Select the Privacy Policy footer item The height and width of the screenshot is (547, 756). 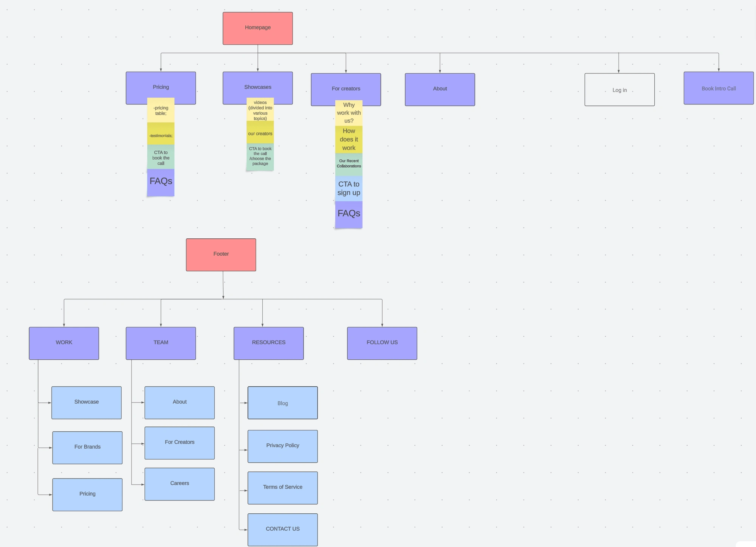tap(283, 445)
